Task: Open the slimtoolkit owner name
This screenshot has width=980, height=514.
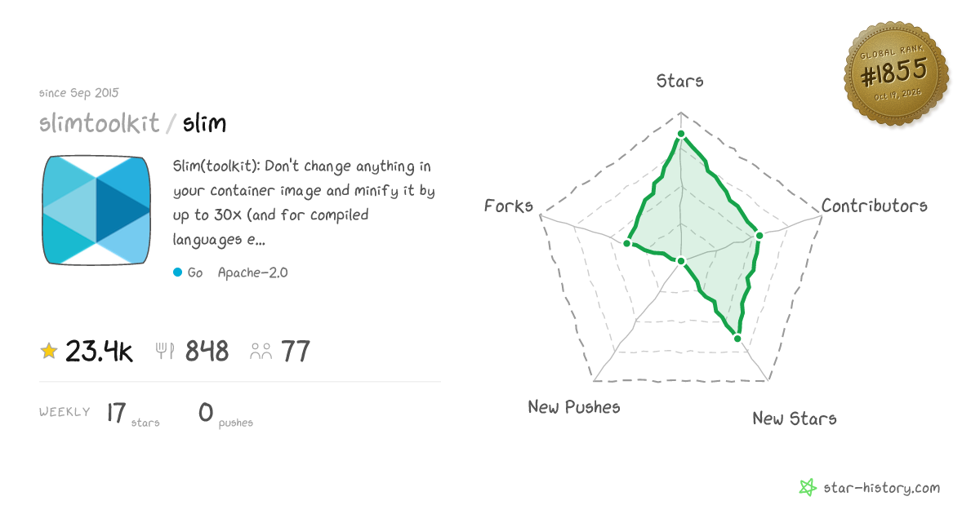Action: (100, 124)
